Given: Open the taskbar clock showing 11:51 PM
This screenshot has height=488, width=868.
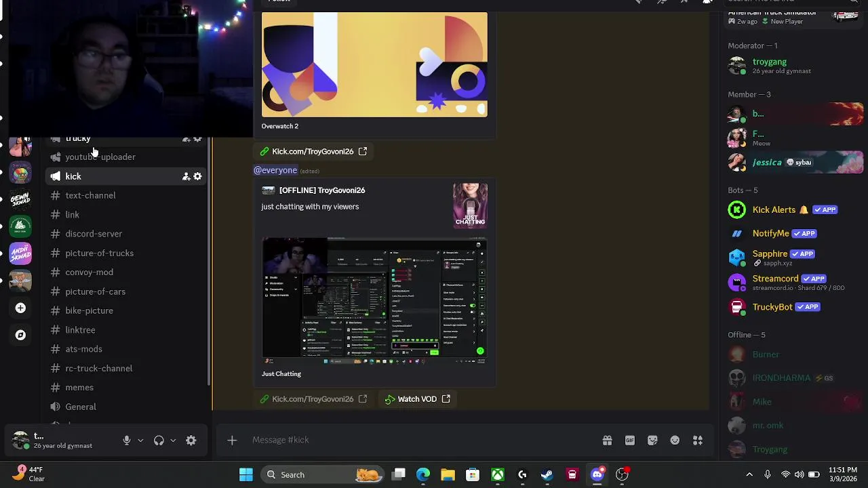Looking at the screenshot, I should click(x=842, y=474).
